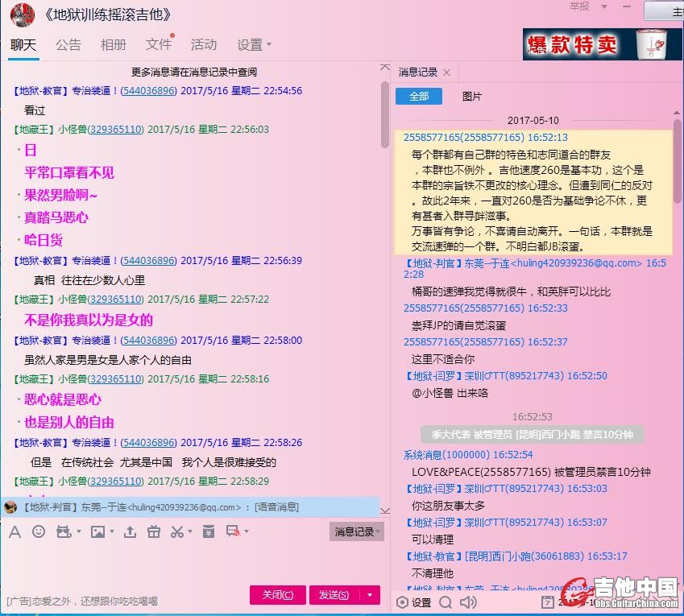Click the animated sticker GIF icon

click(64, 531)
